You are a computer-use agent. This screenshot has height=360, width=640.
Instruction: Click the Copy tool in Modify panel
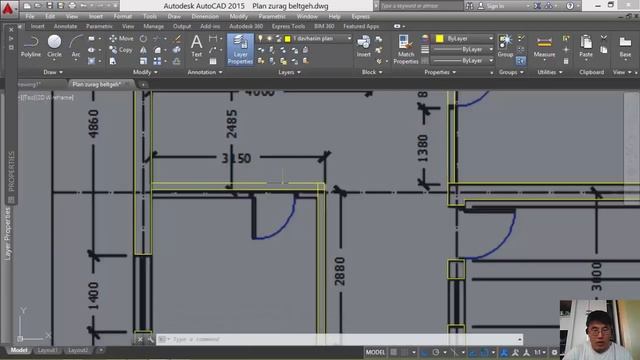(x=121, y=49)
